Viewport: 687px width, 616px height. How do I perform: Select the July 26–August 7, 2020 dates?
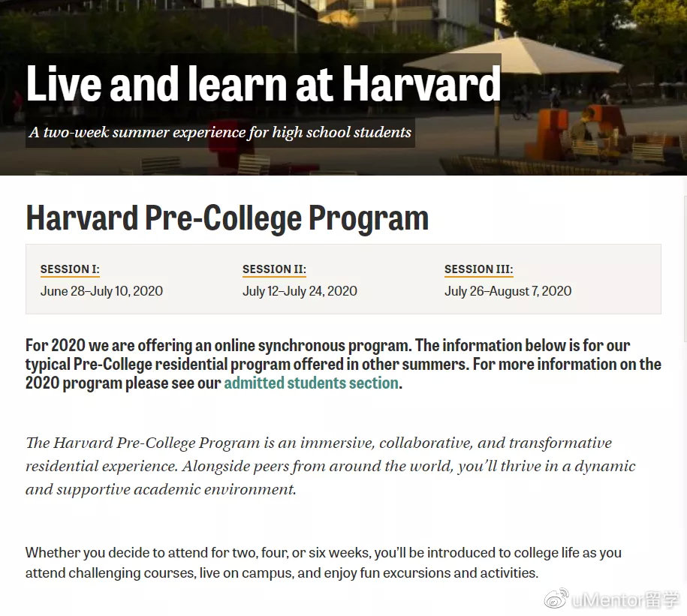click(508, 291)
